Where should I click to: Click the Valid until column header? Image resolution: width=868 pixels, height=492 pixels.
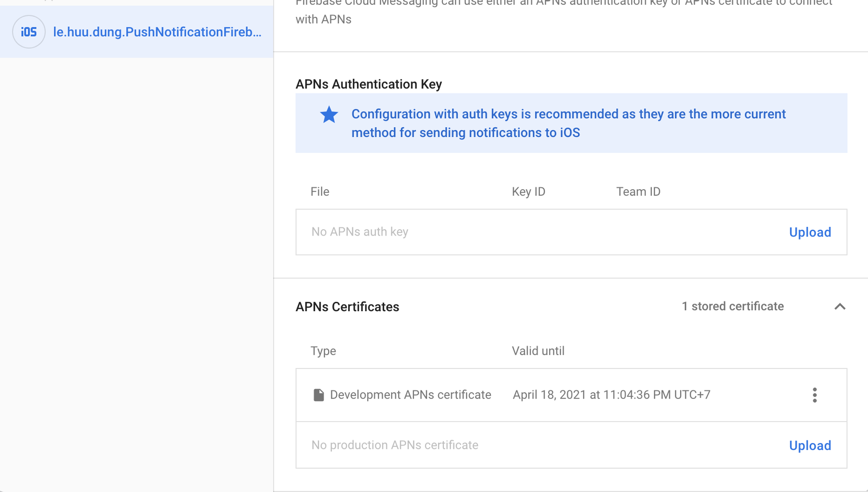[538, 351]
